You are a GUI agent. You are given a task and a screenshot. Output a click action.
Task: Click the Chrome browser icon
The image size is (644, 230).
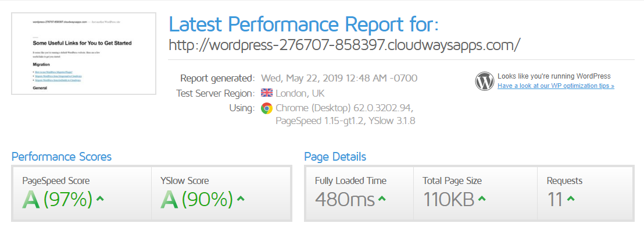click(267, 108)
